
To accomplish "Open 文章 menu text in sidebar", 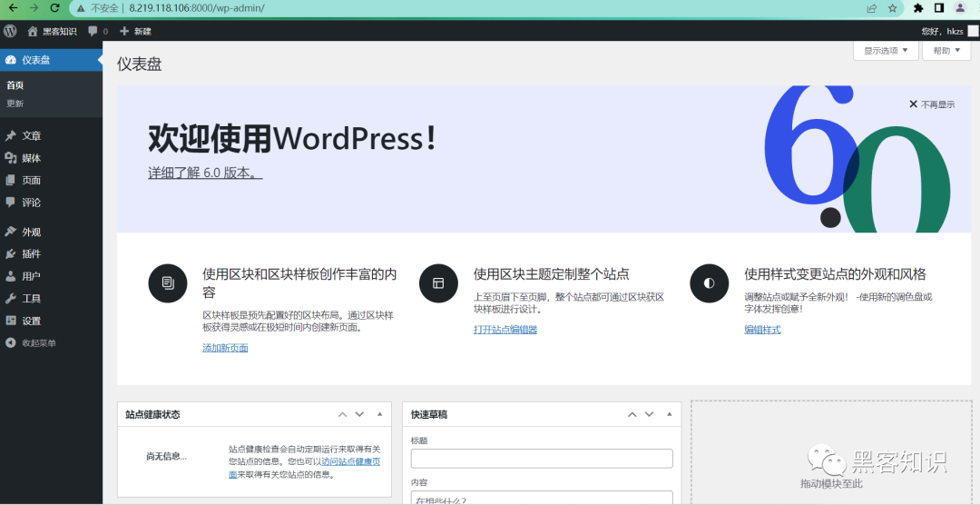I will pyautogui.click(x=32, y=136).
